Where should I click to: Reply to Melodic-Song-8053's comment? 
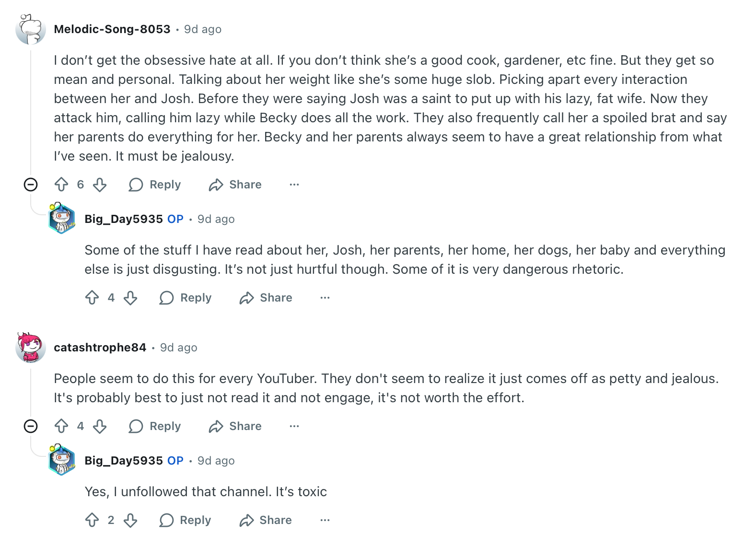tap(155, 185)
